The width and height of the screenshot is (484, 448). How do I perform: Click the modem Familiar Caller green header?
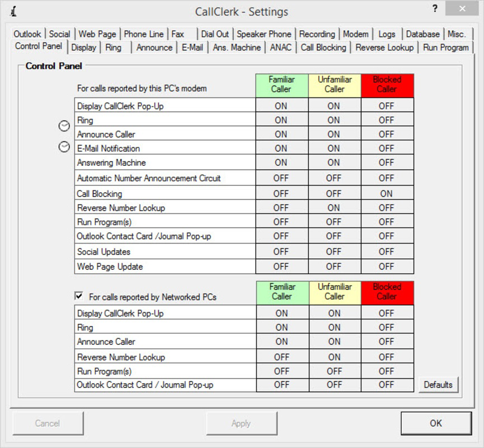pos(282,86)
